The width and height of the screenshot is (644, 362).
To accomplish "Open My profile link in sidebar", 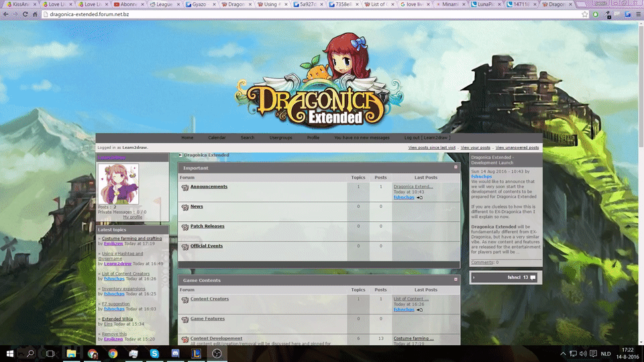I will coord(132,217).
